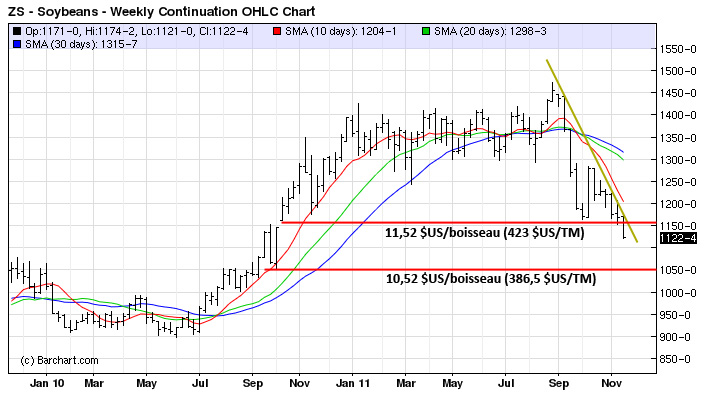The width and height of the screenshot is (706, 398).
Task: Click the 1550-0 price axis label
Action: click(678, 49)
